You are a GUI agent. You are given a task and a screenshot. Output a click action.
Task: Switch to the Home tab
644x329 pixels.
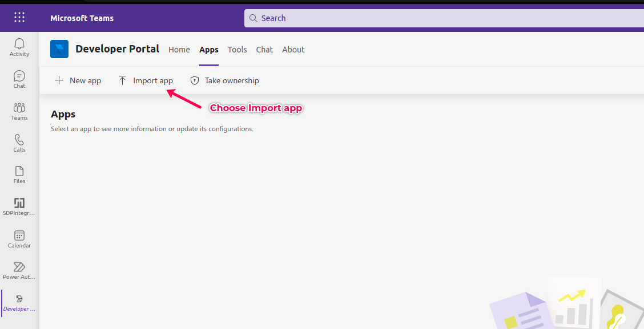click(x=179, y=50)
